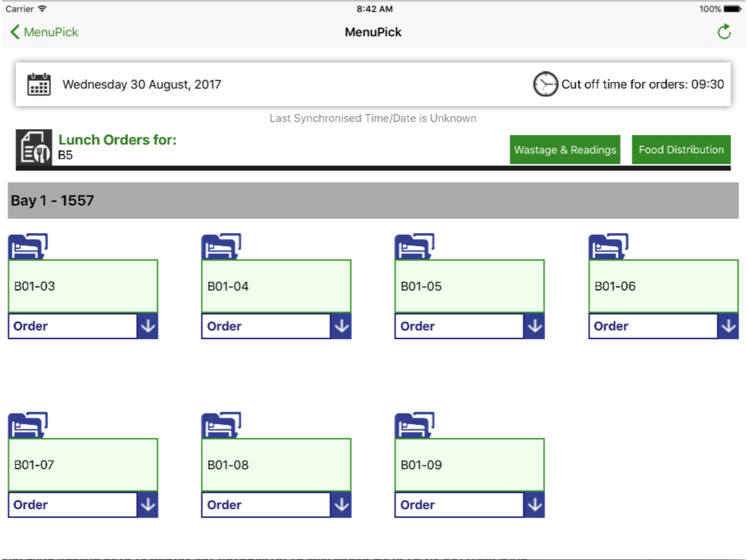Click Order under bed B01-03
Image resolution: width=747 pixels, height=560 pixels.
[73, 326]
